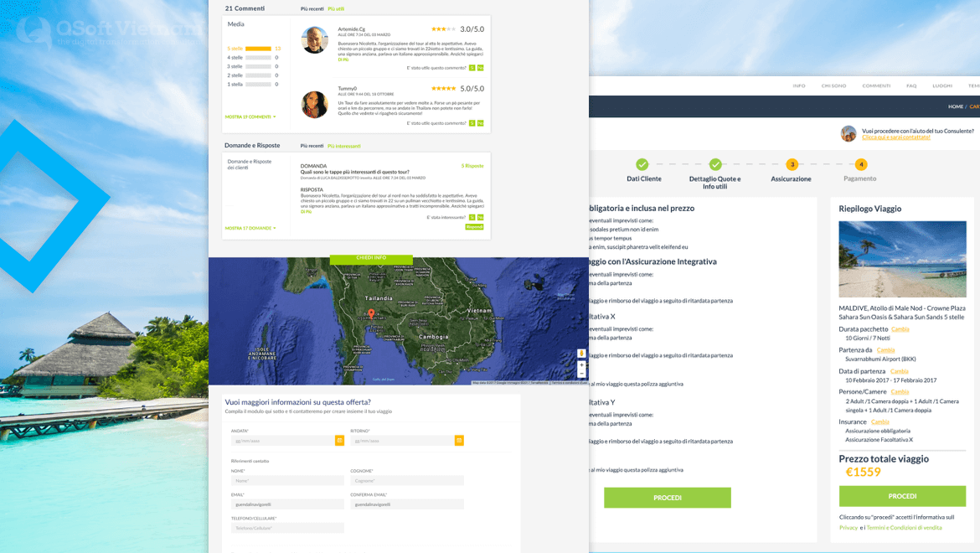Change Data di partenza via Cambia
The width and height of the screenshot is (980, 553).
899,371
